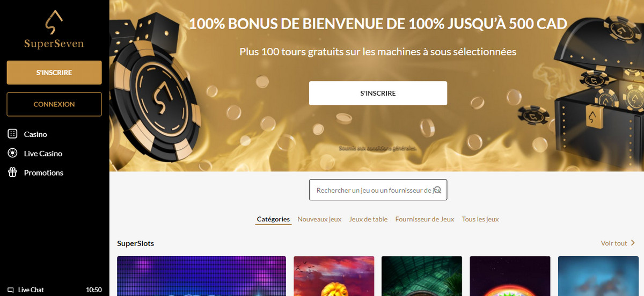The image size is (644, 296).
Task: Open the Promotions gift icon
Action: (x=12, y=172)
